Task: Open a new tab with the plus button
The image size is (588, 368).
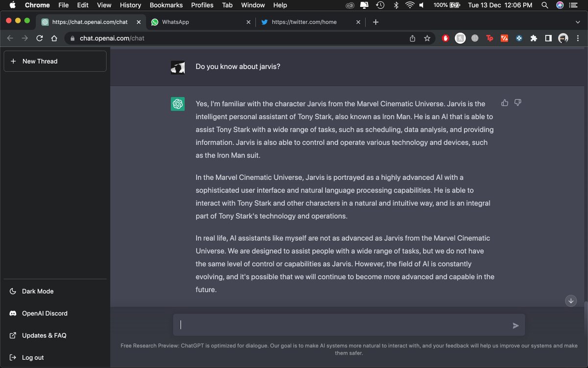Action: 375,22
